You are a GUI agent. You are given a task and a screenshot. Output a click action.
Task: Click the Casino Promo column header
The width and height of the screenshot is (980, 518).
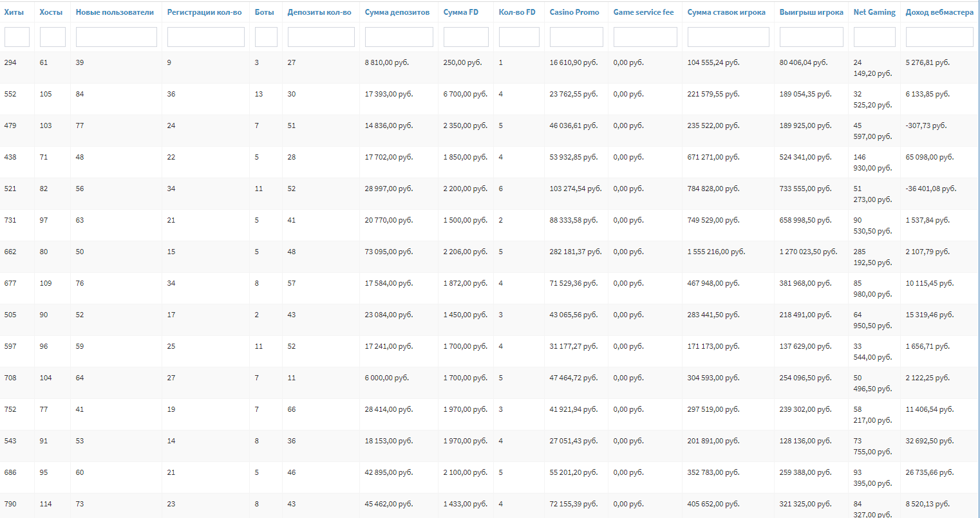(x=574, y=12)
